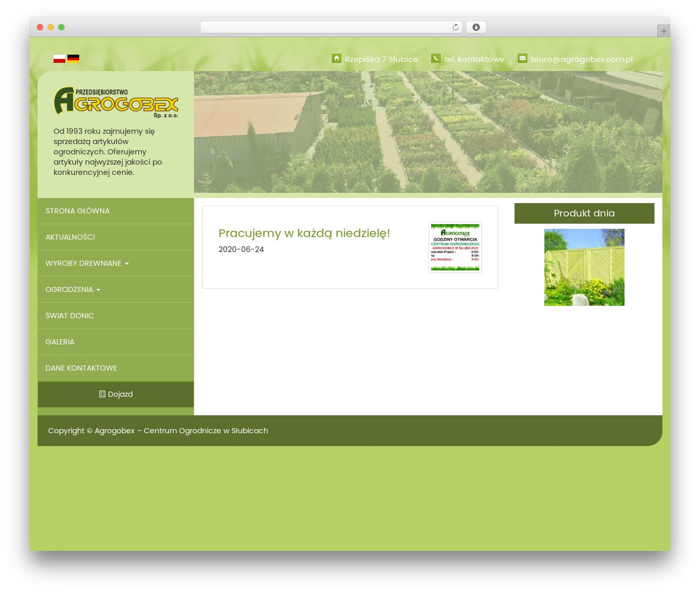Open Produkt dnia fence product image
The image size is (700, 593).
[584, 267]
